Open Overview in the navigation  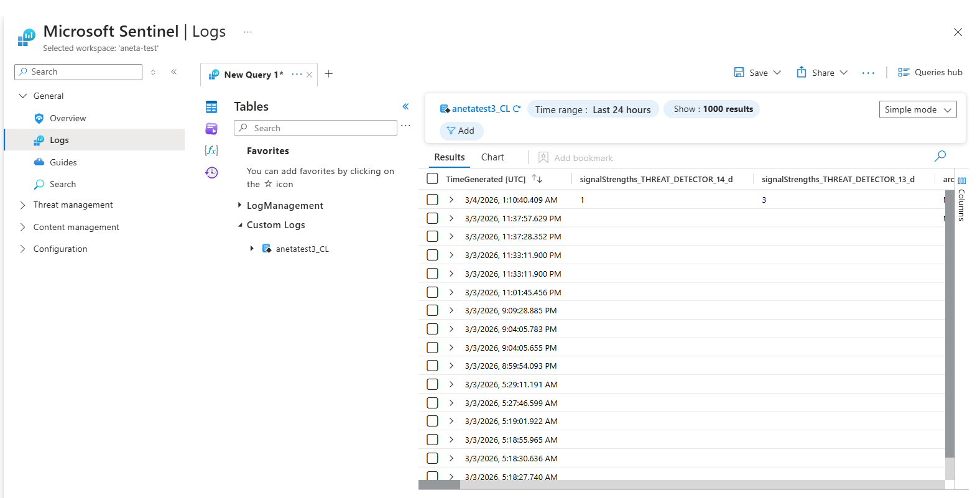tap(68, 118)
